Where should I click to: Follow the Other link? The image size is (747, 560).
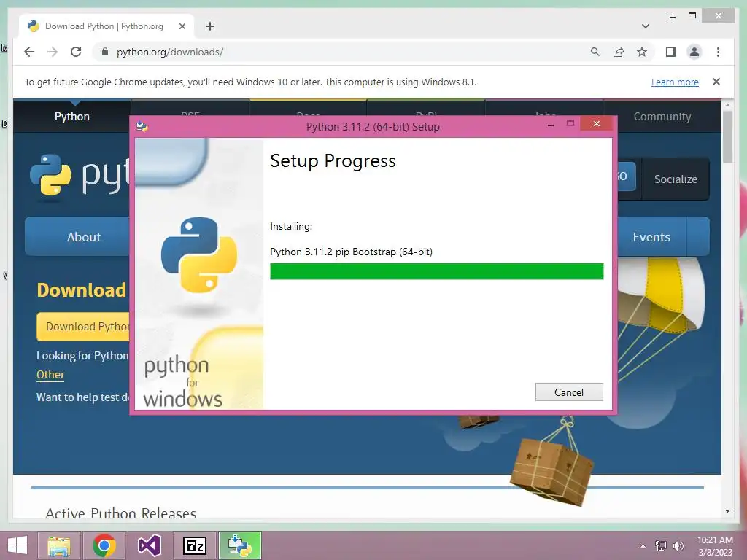(50, 375)
